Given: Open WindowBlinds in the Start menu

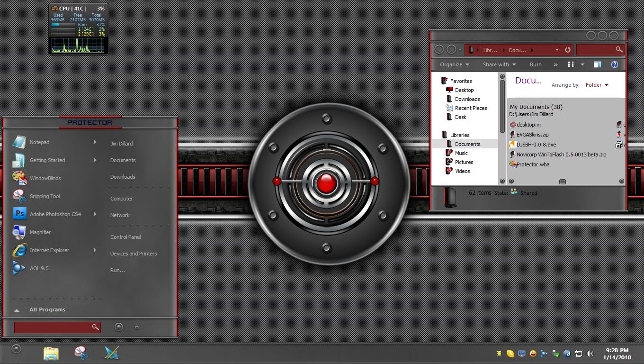Looking at the screenshot, I should (54, 178).
